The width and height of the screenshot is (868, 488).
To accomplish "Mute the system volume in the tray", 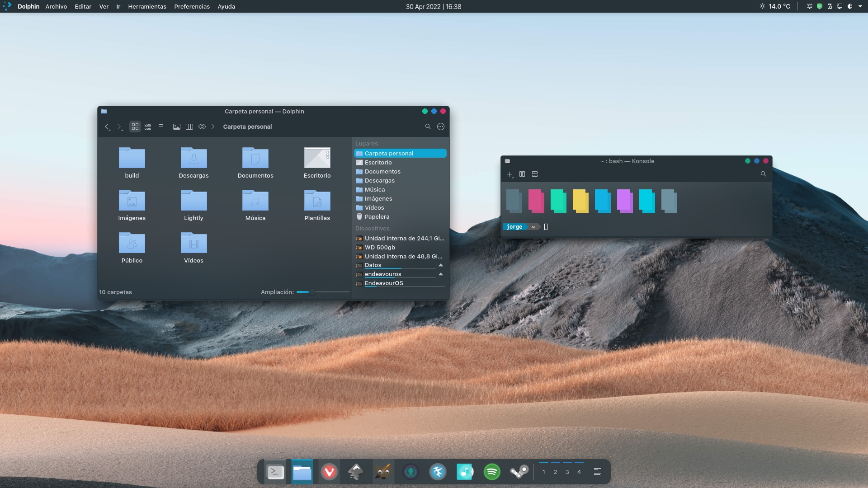I will [849, 6].
